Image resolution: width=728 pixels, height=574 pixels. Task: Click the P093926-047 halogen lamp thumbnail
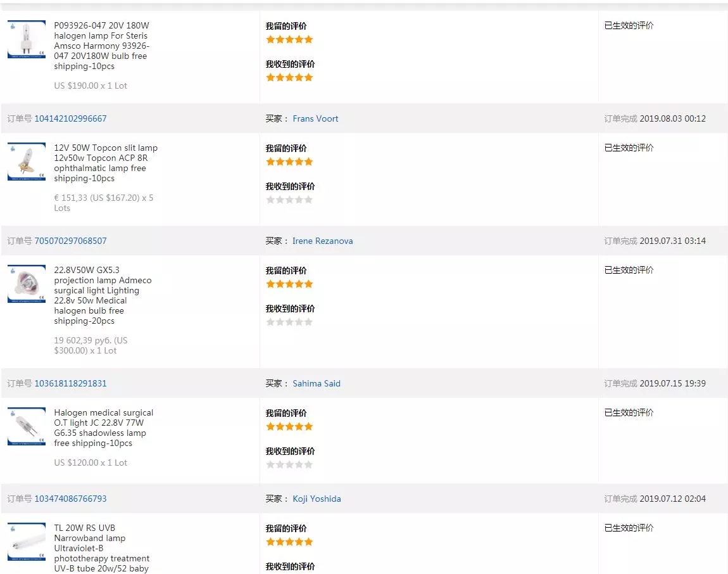[x=27, y=39]
